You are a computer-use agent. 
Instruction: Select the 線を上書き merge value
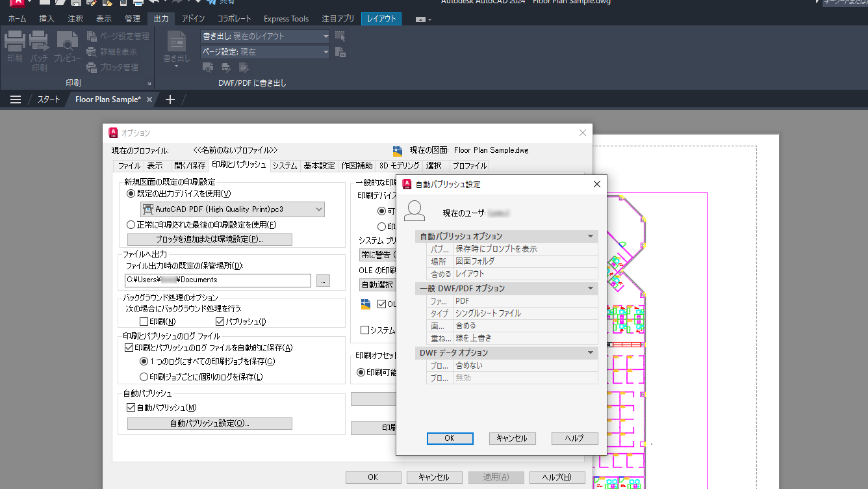click(525, 338)
